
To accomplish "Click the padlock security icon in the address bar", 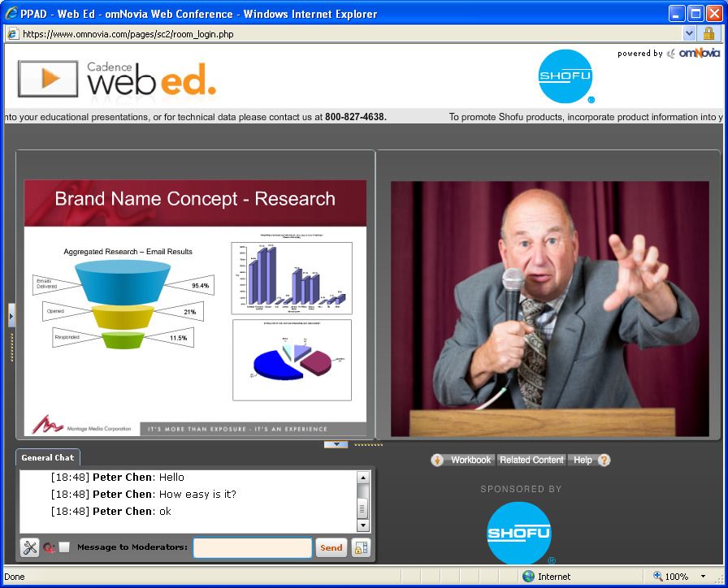I will (708, 34).
